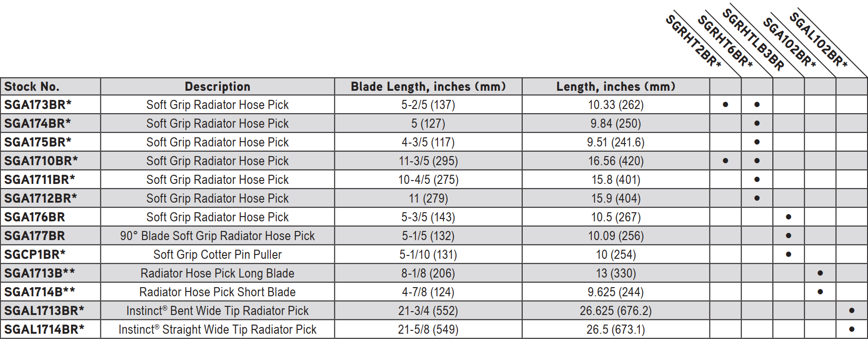Select the 90° Blade Soft Grip description
Viewport: 868px width, 339px height.
218,236
